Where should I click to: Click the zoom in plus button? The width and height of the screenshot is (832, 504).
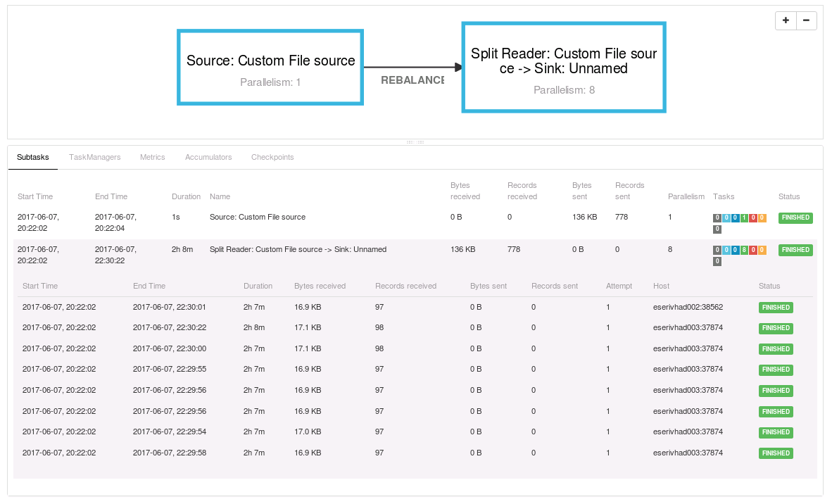pos(786,20)
